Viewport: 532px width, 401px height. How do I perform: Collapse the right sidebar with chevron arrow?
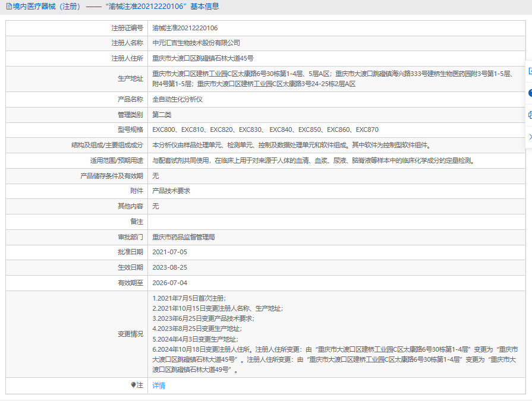(x=529, y=137)
